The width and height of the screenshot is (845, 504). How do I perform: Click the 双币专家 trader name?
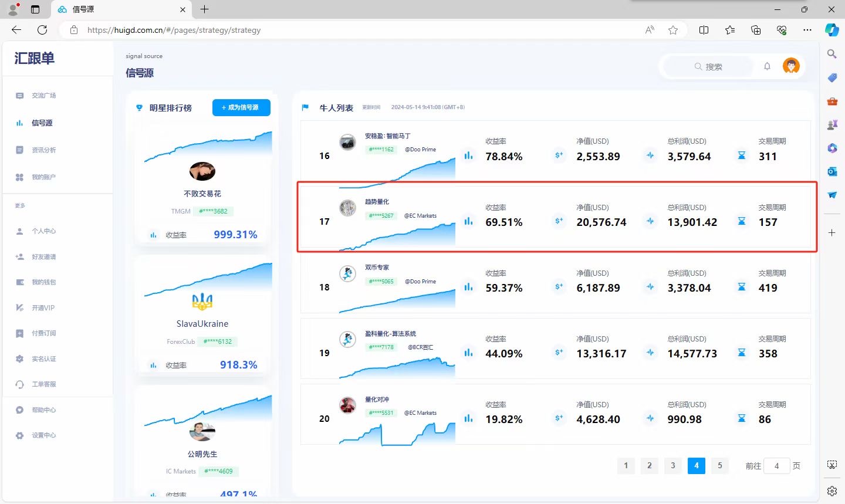coord(377,268)
